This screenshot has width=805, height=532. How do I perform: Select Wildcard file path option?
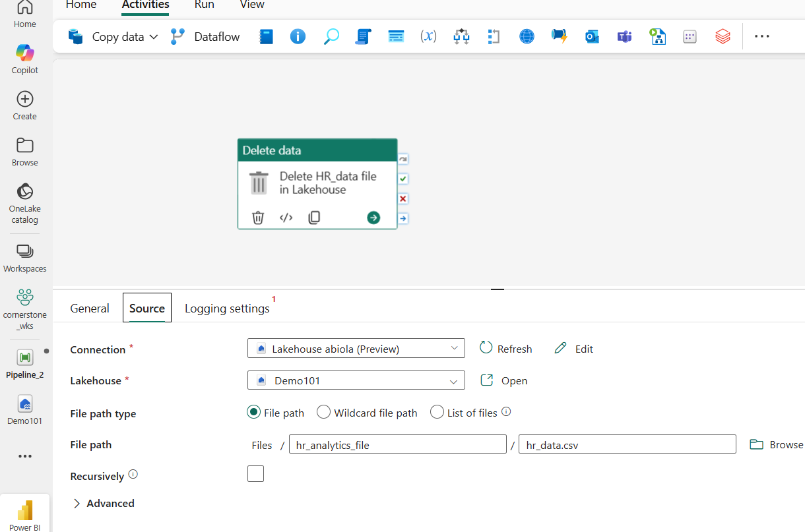(323, 412)
